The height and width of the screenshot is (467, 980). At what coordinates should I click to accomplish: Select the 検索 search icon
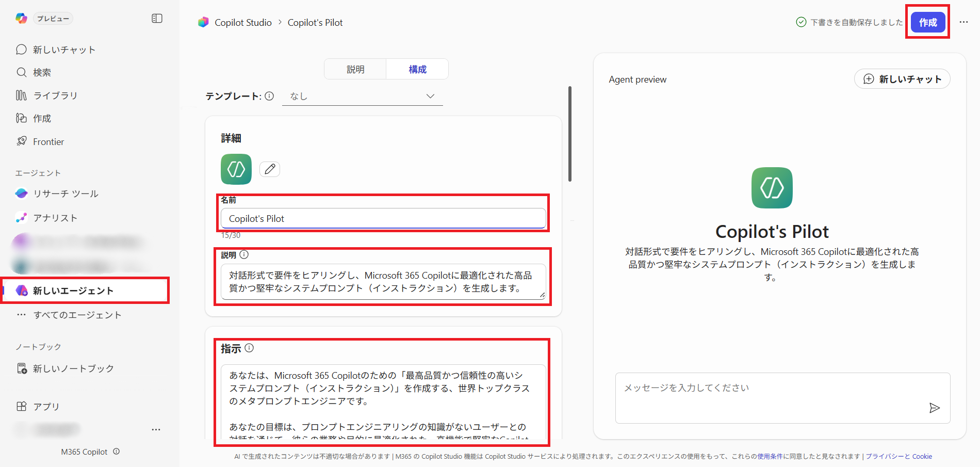(x=21, y=72)
